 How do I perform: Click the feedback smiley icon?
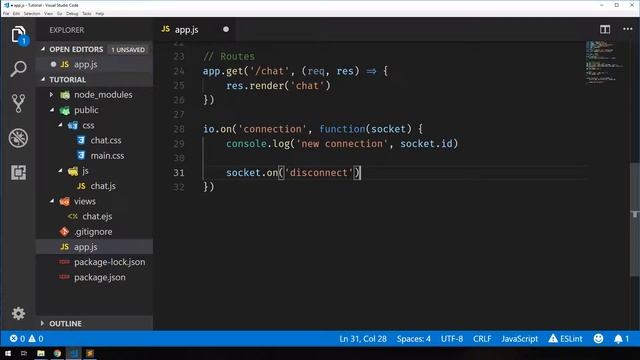pos(598,338)
